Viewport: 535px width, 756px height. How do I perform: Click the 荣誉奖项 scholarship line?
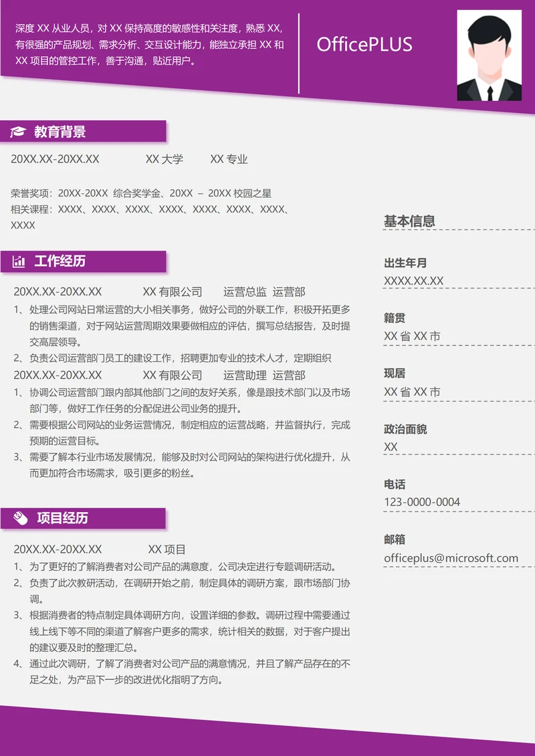point(141,194)
